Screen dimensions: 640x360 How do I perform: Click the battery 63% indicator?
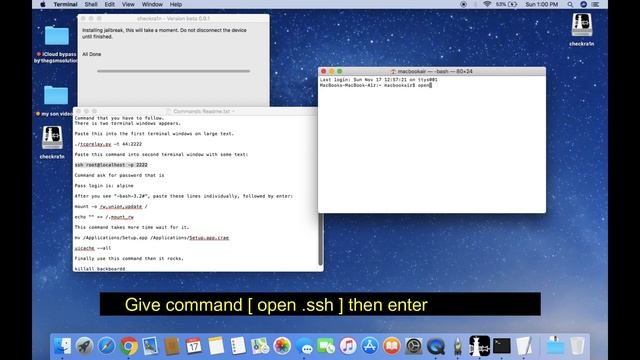click(x=507, y=4)
